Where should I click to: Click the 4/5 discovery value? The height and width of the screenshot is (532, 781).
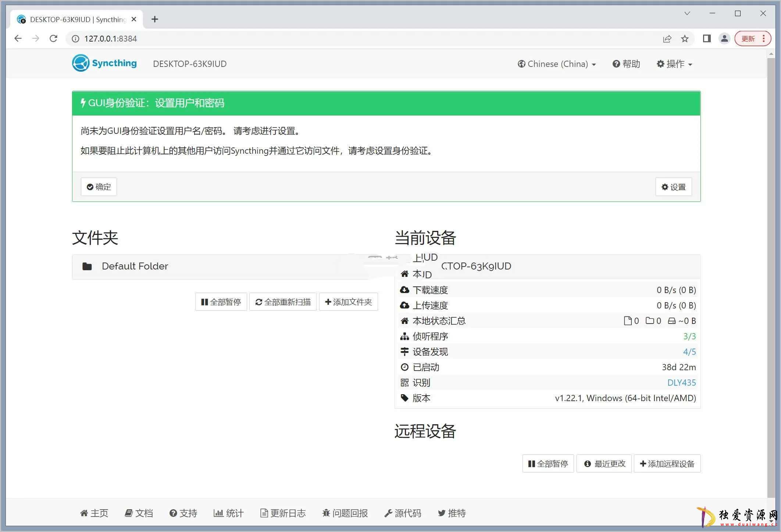(x=689, y=352)
